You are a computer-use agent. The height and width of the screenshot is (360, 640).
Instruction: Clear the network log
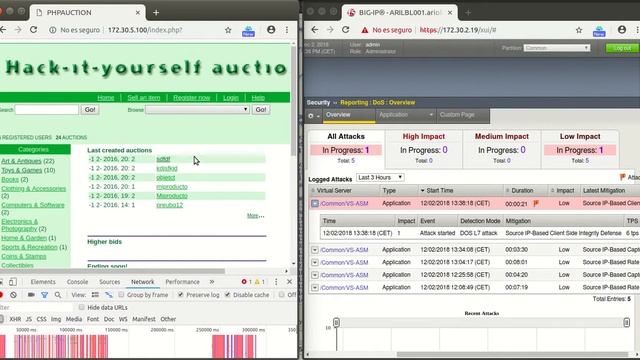(13, 295)
